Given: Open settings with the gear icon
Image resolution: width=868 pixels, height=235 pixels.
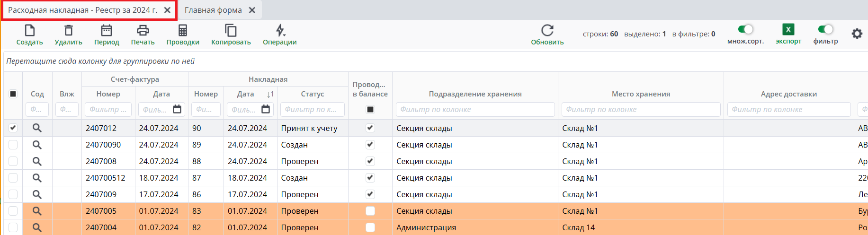Looking at the screenshot, I should 857,34.
